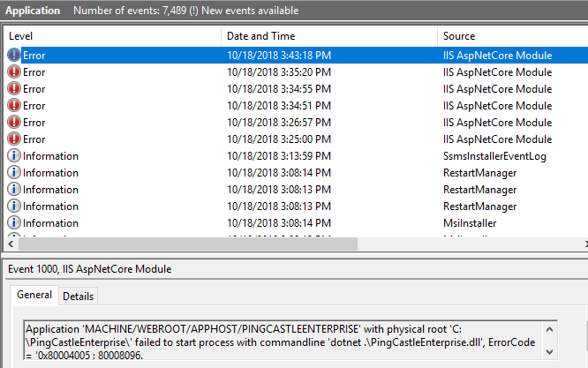Switch to the Details tab
This screenshot has width=588, height=368.
point(78,297)
